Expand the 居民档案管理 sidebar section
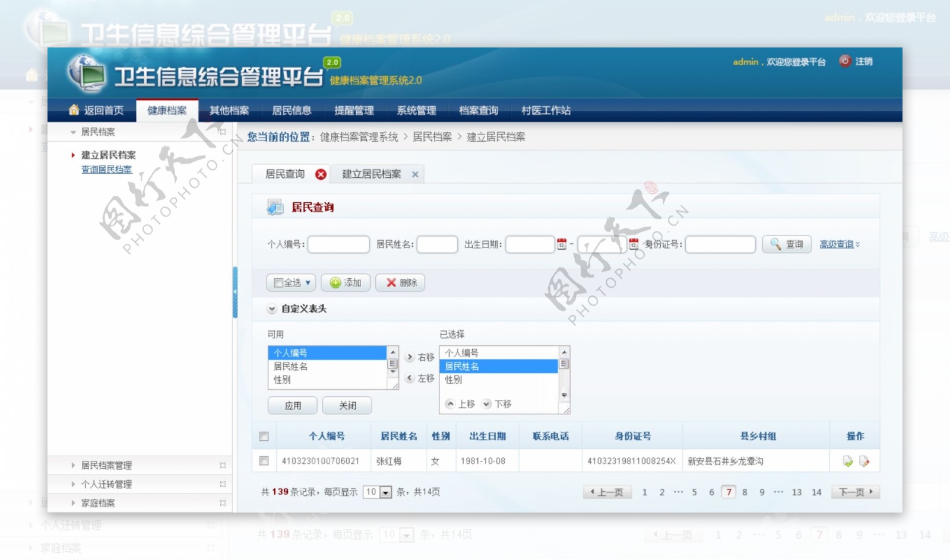 pyautogui.click(x=73, y=466)
